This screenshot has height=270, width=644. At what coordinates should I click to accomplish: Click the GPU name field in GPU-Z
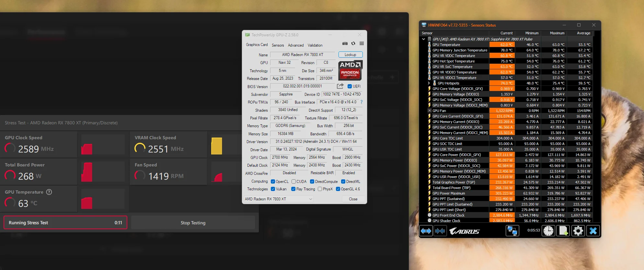(x=303, y=55)
